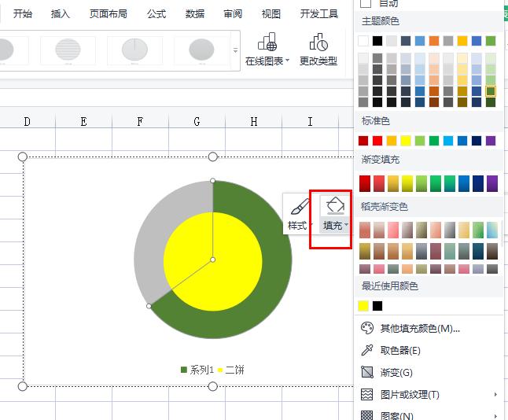Screen dimensions: 508x420
Task: Open the 数据 tab
Action: (195, 13)
